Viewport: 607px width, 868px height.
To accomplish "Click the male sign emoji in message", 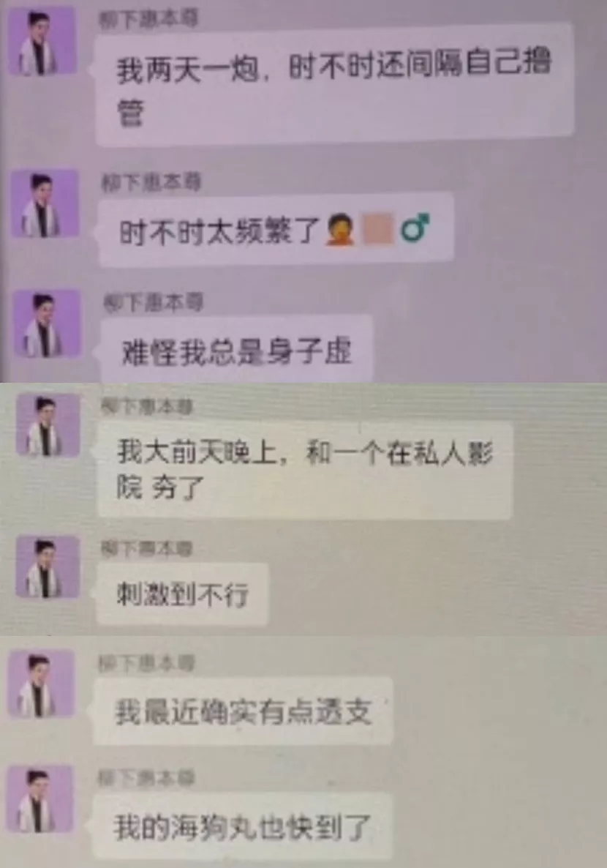I will (415, 228).
